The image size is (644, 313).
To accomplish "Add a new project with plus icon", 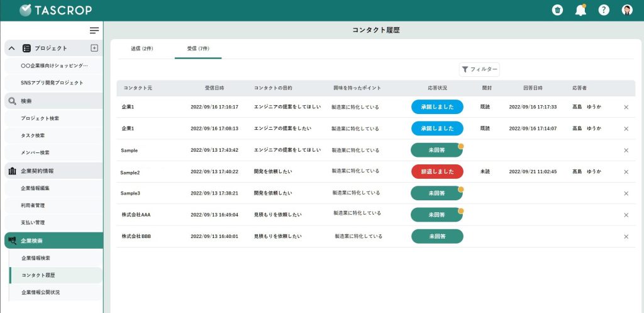I will pos(94,48).
